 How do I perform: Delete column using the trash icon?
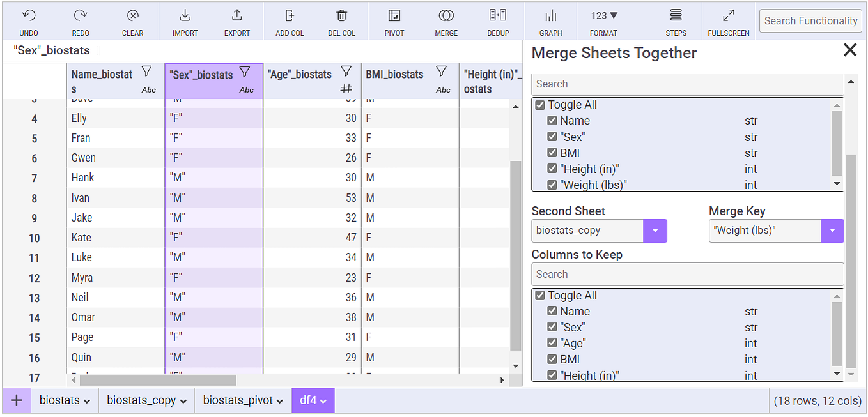[342, 16]
